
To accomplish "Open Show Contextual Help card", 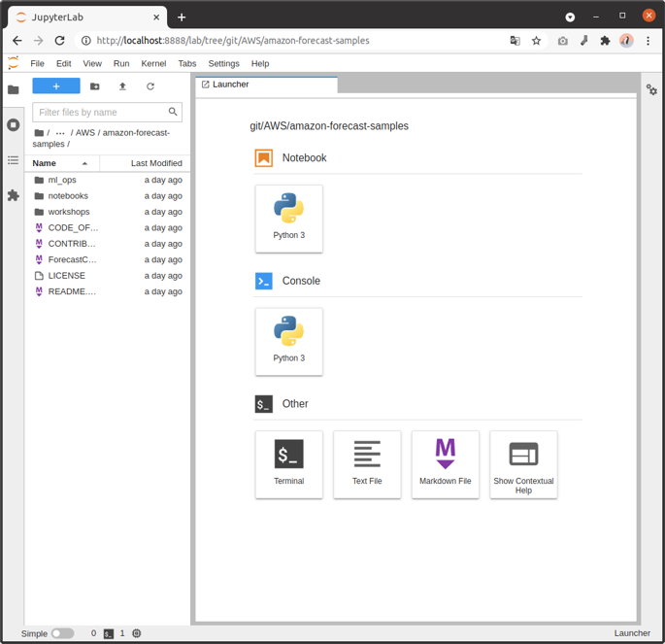I will tap(523, 464).
